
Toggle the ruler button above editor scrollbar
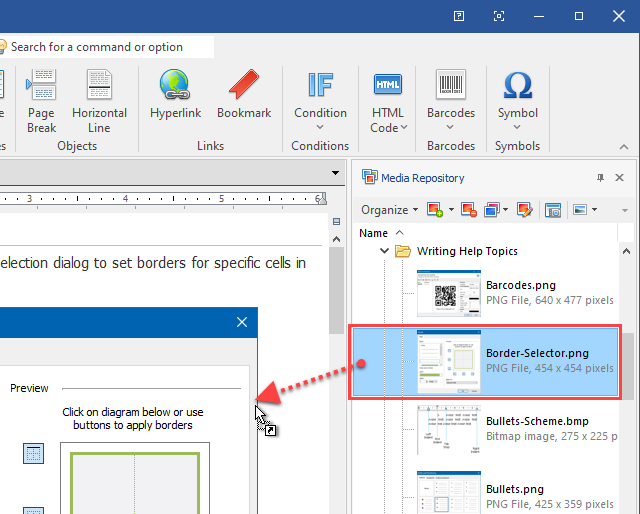coord(336,222)
